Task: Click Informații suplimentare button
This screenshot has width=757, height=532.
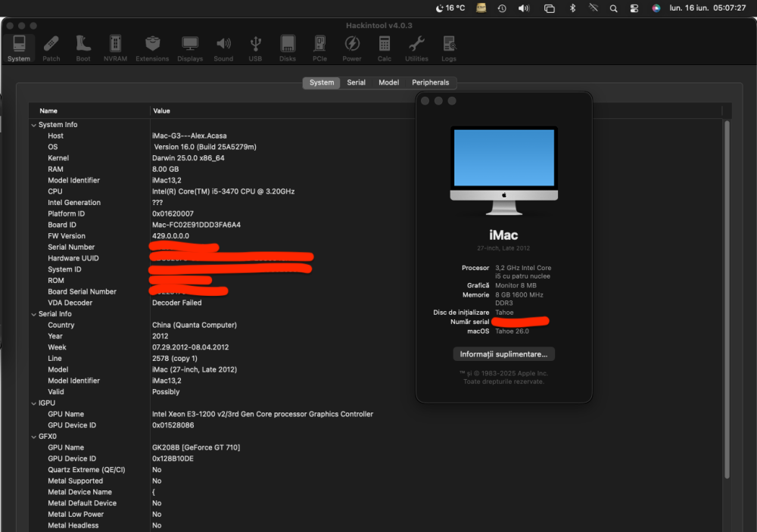Action: 503,354
